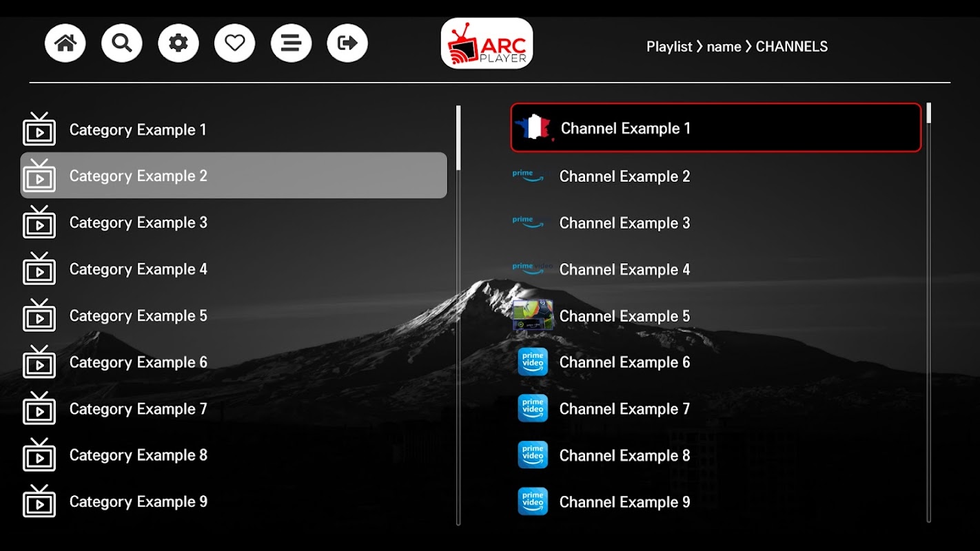This screenshot has height=551, width=980.
Task: Open the hamburger menu icon
Action: (292, 43)
